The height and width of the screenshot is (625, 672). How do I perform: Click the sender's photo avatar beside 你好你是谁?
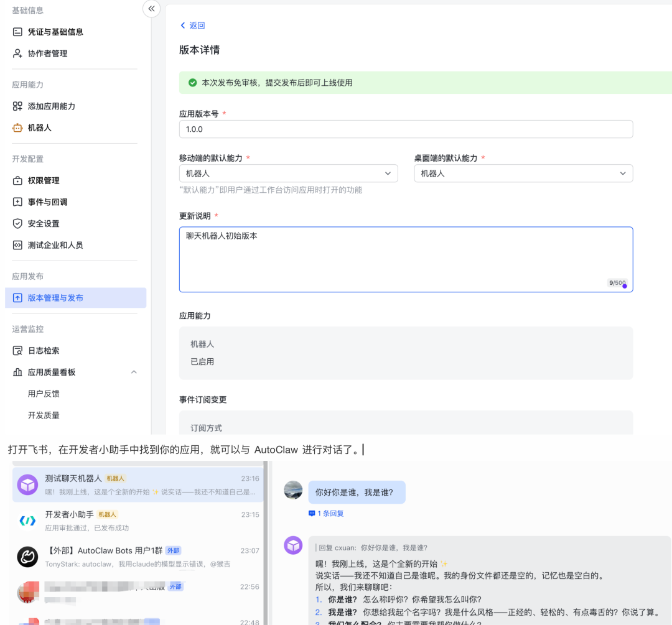[293, 490]
